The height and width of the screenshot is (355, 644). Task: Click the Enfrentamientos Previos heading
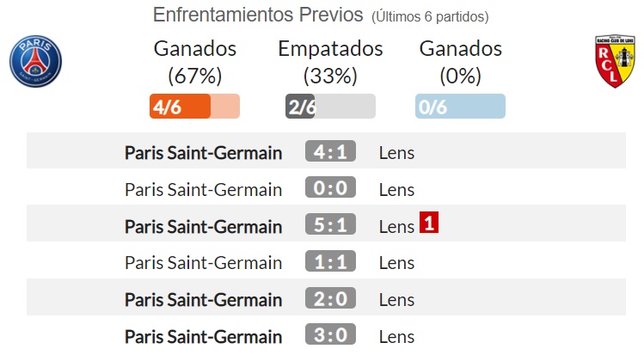[x=258, y=15]
